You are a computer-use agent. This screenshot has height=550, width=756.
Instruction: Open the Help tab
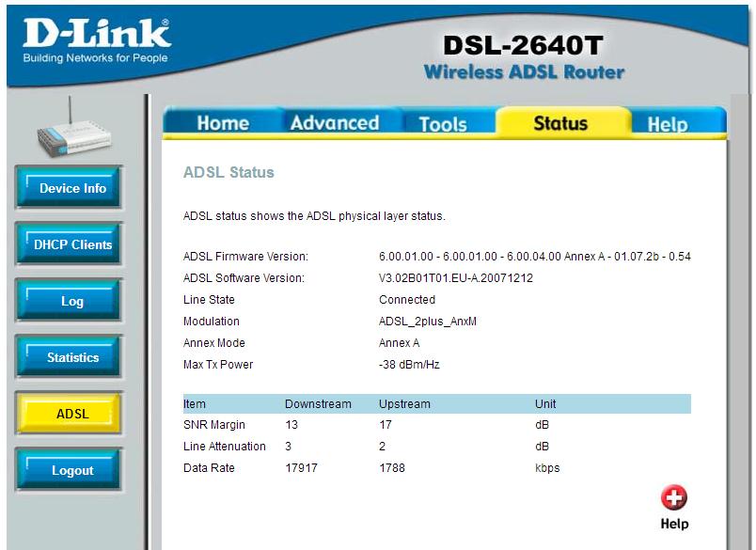click(x=668, y=124)
